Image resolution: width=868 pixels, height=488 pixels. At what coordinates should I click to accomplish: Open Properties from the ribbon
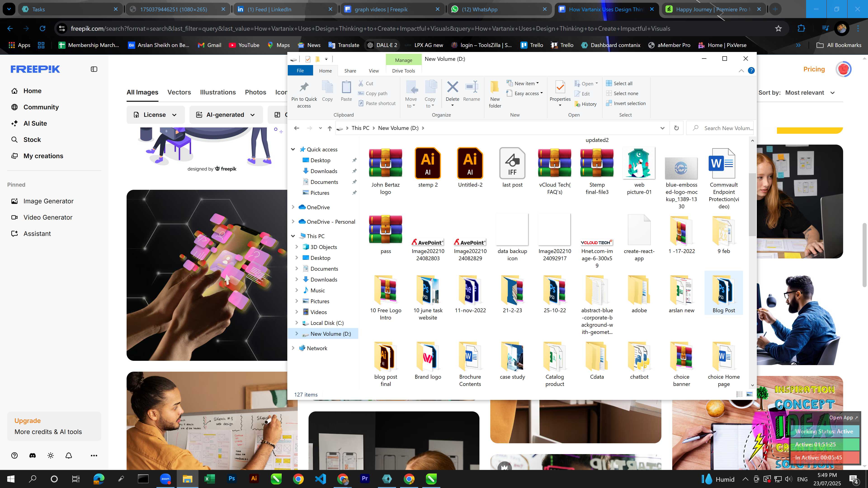[560, 93]
